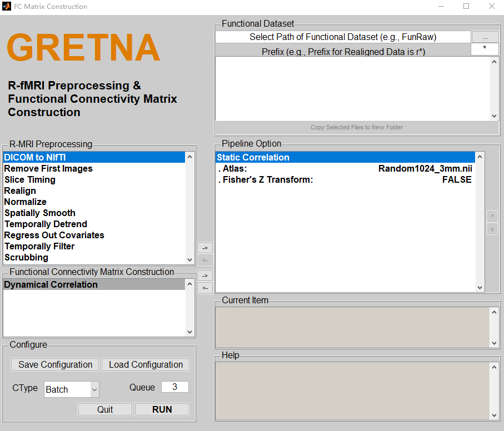Move pipeline item up with caret button
The height and width of the screenshot is (431, 504).
click(492, 217)
